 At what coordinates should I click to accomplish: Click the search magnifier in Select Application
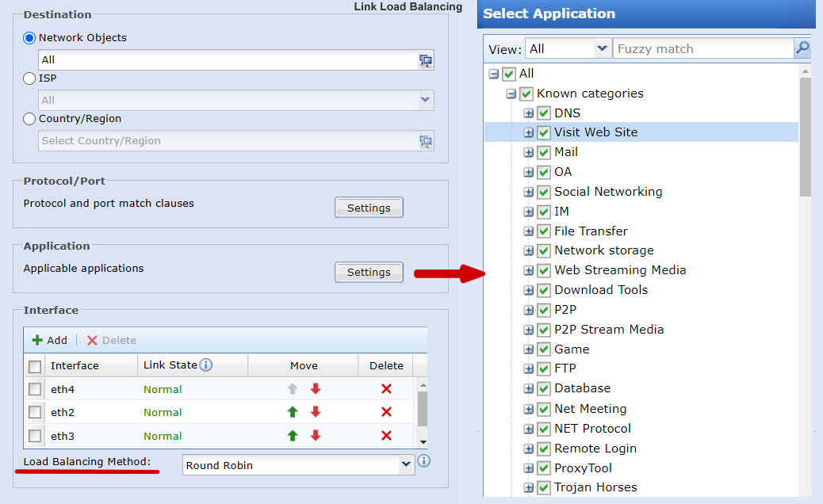coord(803,48)
